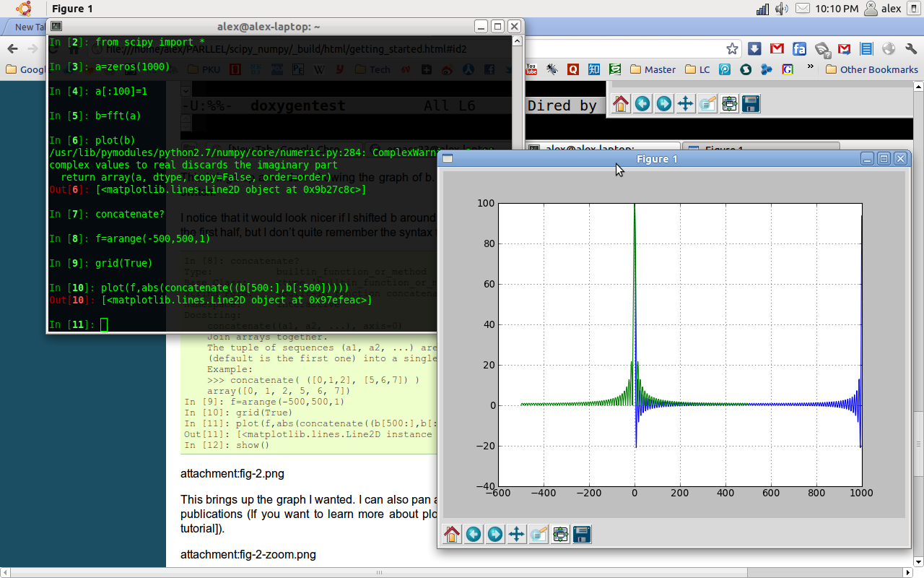The width and height of the screenshot is (924, 578).
Task: Click the Gmail icon with blue arrow extension
Action: point(844,48)
